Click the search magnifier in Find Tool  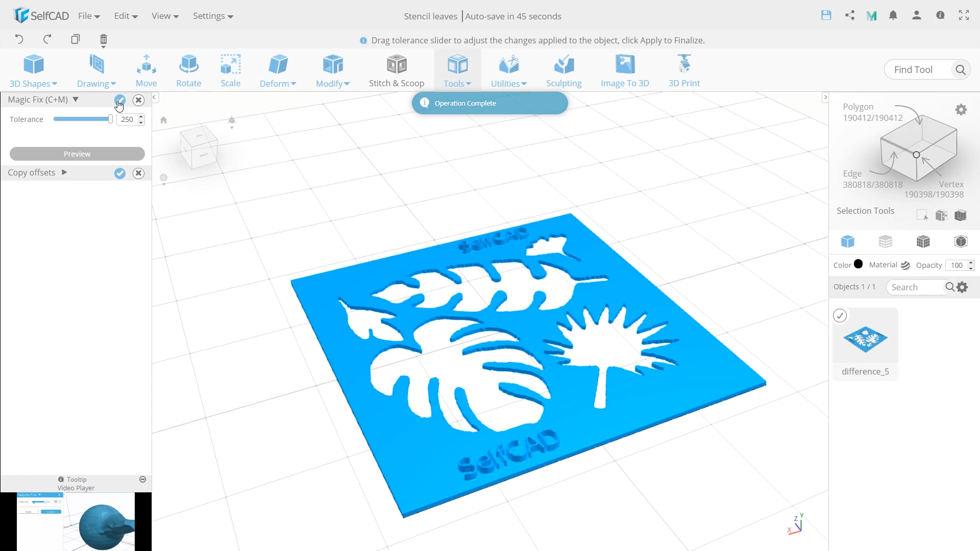pyautogui.click(x=961, y=69)
